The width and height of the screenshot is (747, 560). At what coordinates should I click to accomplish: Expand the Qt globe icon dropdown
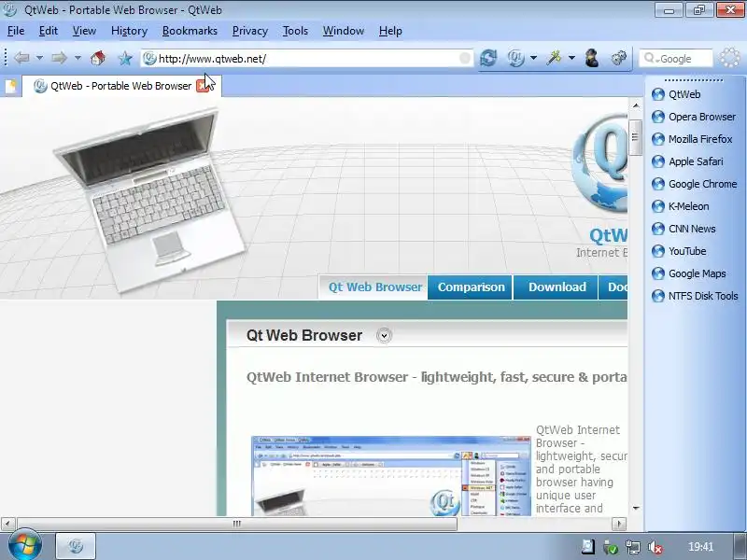[533, 58]
